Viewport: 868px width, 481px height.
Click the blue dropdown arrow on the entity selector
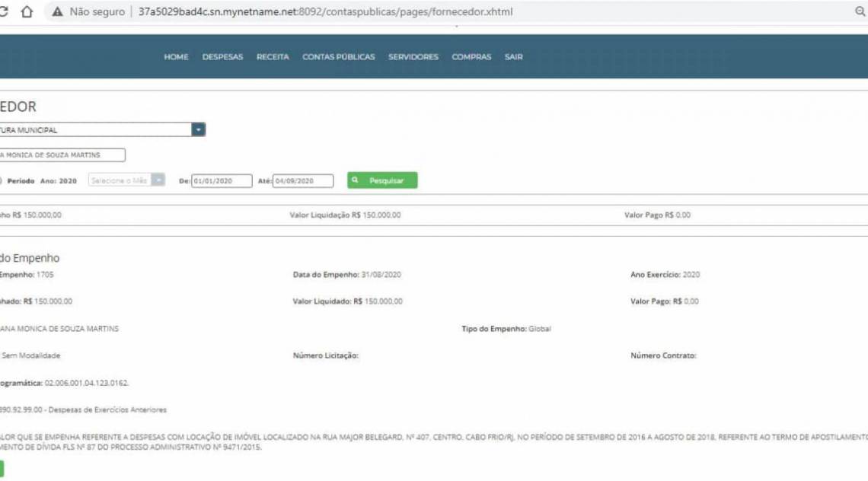[198, 129]
